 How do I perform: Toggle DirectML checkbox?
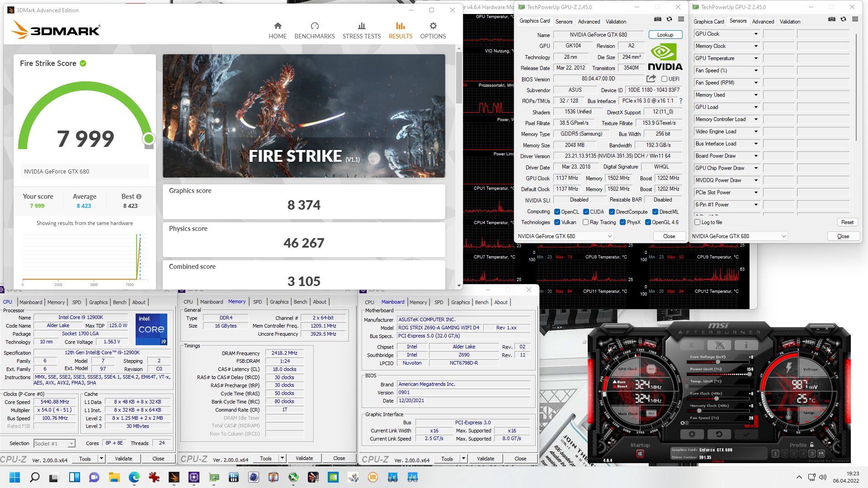(655, 212)
